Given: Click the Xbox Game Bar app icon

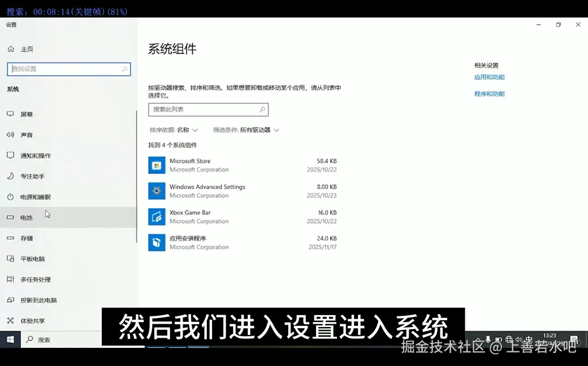Looking at the screenshot, I should pyautogui.click(x=157, y=216).
